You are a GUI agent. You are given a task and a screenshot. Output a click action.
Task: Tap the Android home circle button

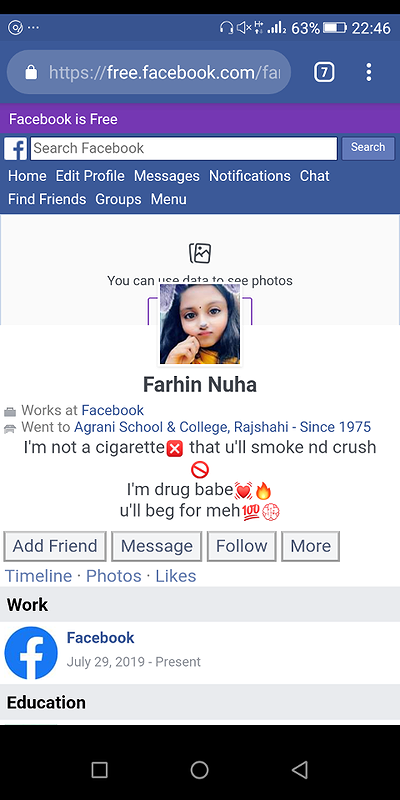click(x=199, y=770)
